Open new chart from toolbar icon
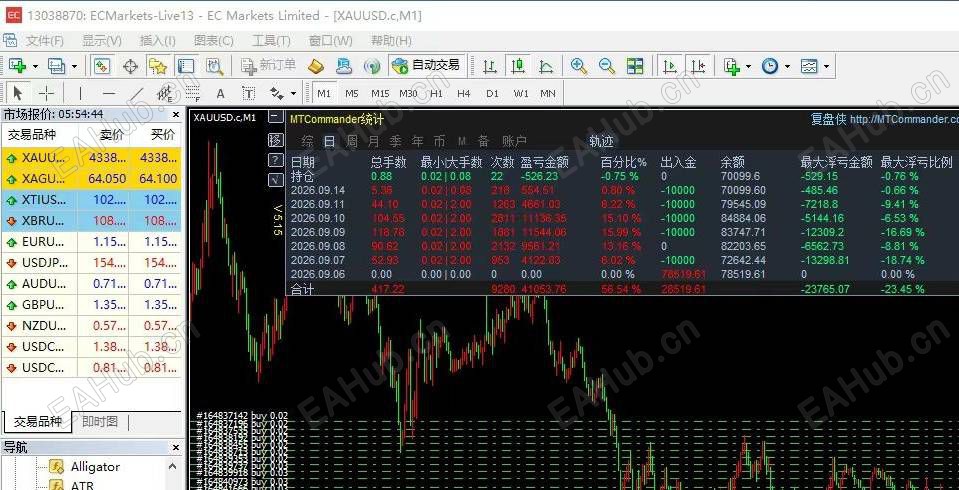This screenshot has height=490, width=959. [x=18, y=66]
